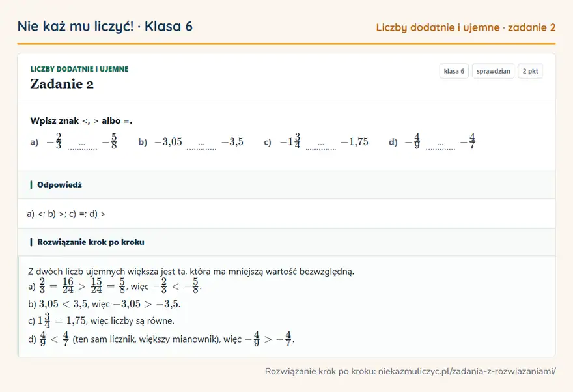Click the "Odpowiedź" section heading

(59, 185)
